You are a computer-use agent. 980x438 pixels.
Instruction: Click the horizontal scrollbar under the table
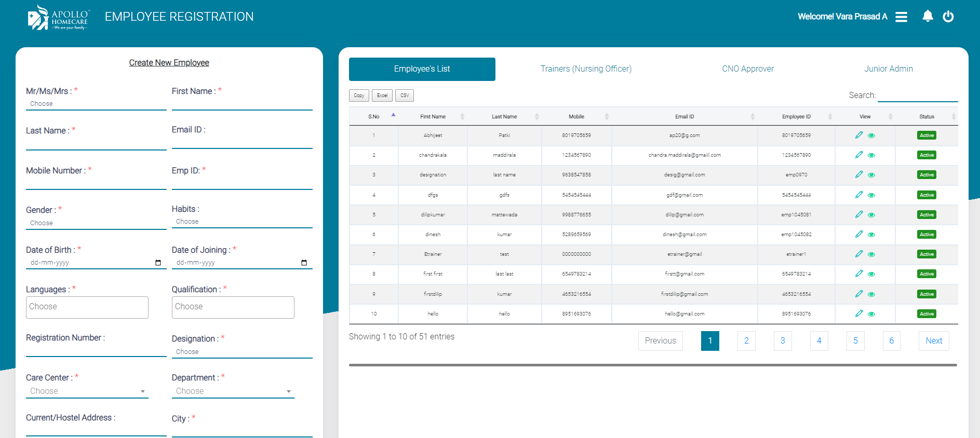pyautogui.click(x=652, y=365)
